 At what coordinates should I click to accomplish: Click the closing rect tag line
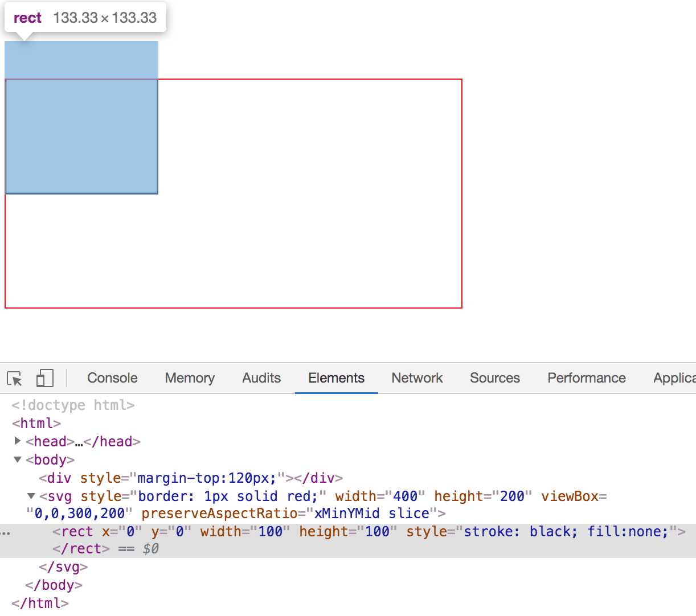[81, 549]
